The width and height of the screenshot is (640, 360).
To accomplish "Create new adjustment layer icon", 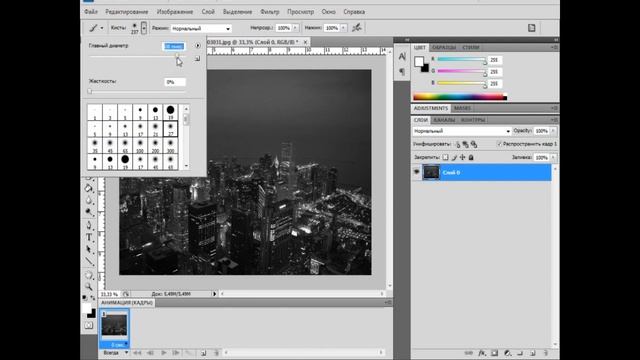I will (507, 353).
